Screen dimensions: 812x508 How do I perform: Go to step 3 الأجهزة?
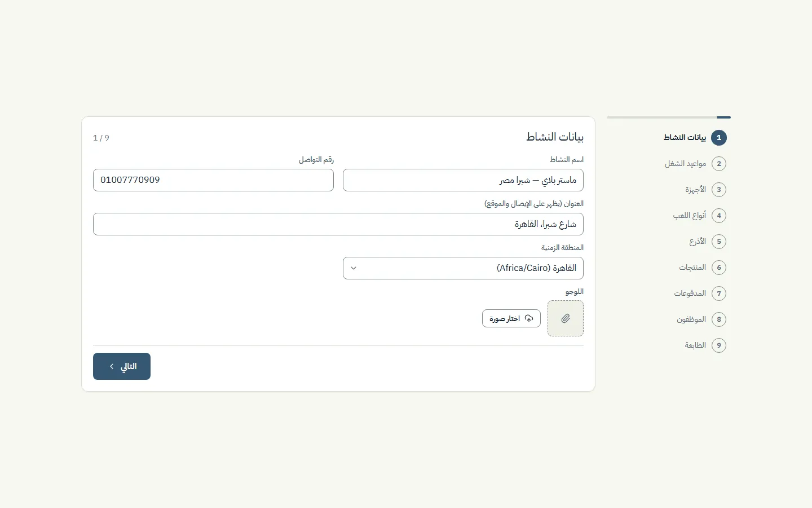point(705,190)
